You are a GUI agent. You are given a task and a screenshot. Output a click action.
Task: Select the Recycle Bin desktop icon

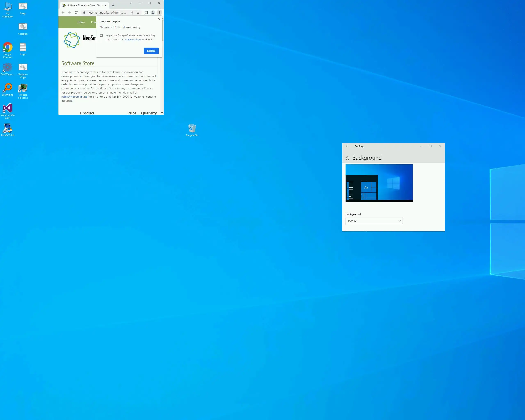(192, 129)
